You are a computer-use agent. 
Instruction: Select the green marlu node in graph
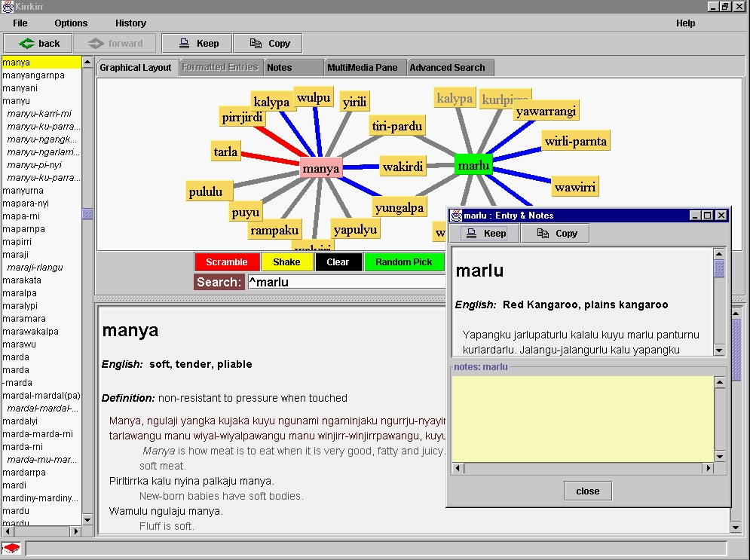(473, 165)
